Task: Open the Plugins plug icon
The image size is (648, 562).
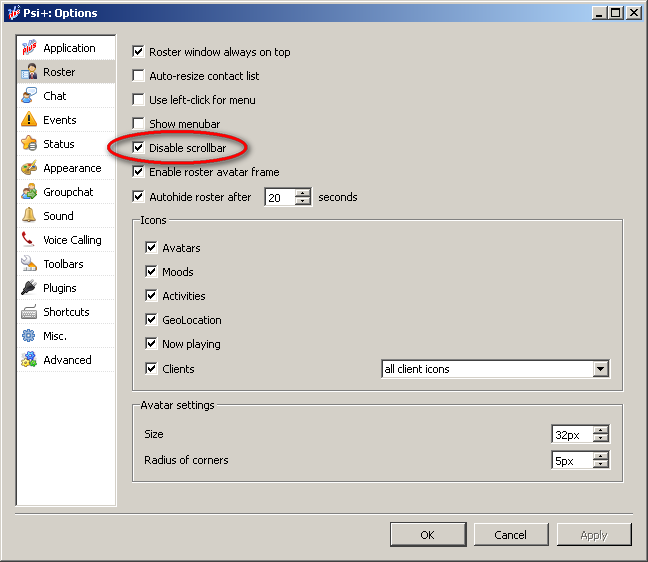Action: (29, 288)
